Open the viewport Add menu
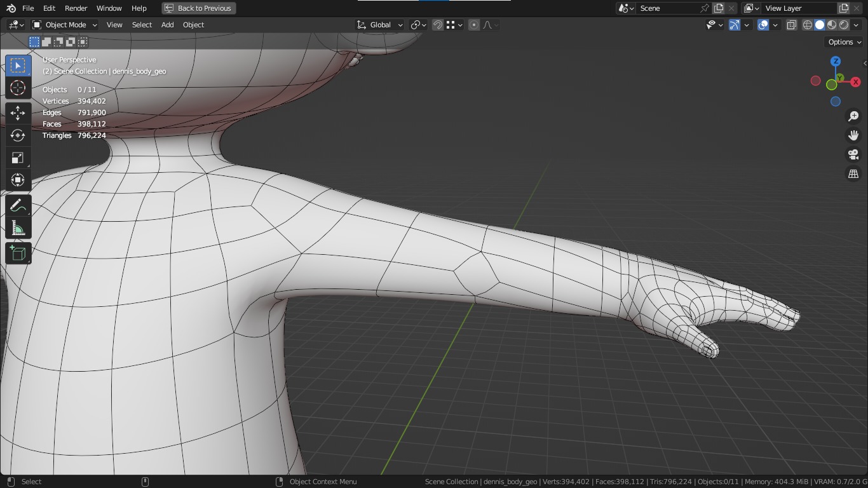The height and width of the screenshot is (488, 868). tap(167, 25)
